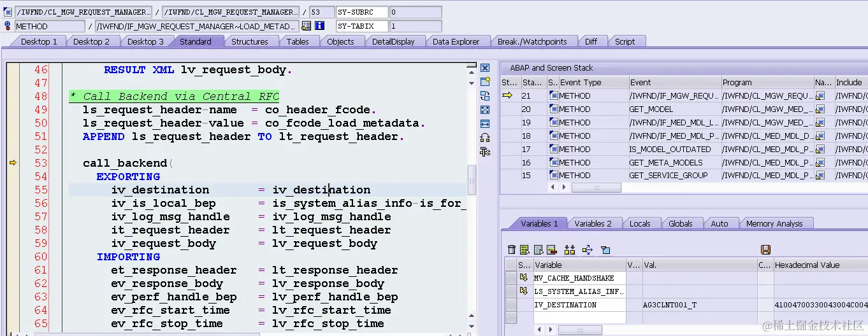Image resolution: width=868 pixels, height=336 pixels.
Task: Click GET_SERVICE_GROUP event in stack
Action: tap(674, 176)
